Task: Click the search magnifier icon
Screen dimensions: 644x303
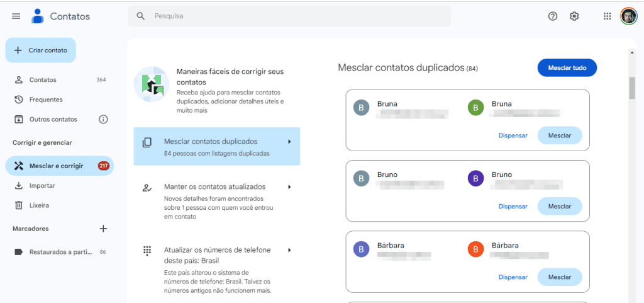Action: [x=140, y=16]
